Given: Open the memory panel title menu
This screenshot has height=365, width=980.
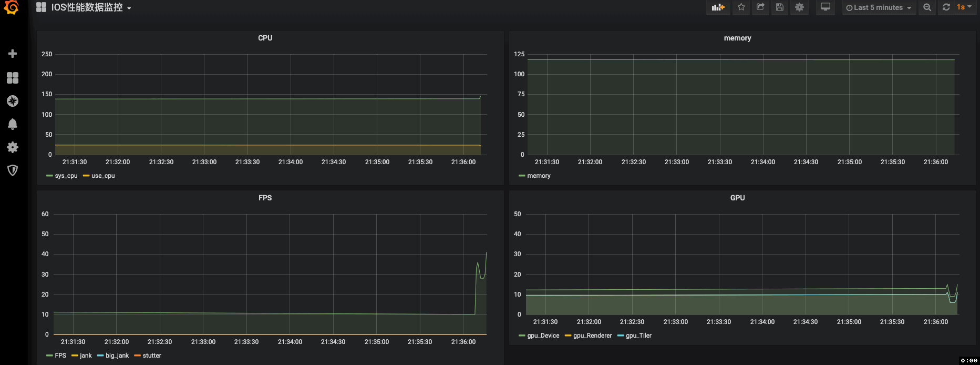Looking at the screenshot, I should tap(737, 38).
